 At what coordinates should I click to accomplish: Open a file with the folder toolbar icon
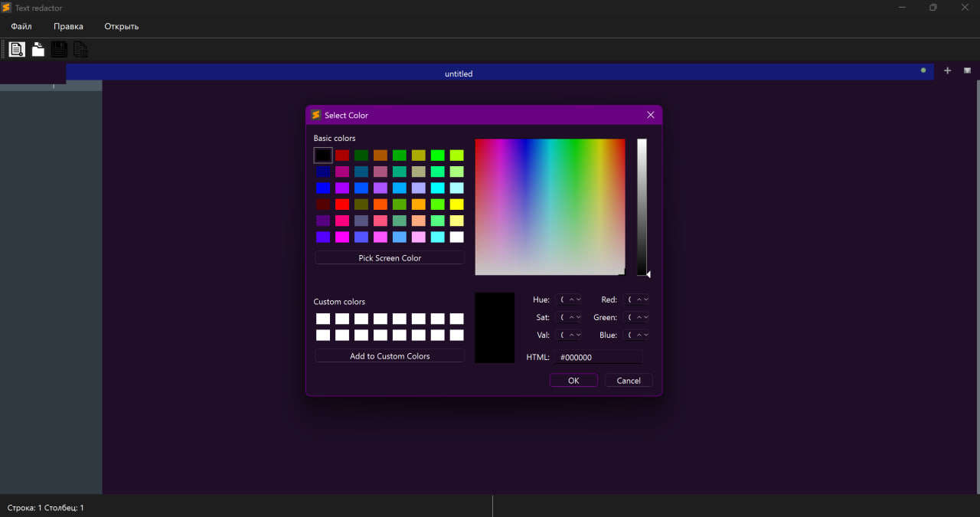coord(38,50)
